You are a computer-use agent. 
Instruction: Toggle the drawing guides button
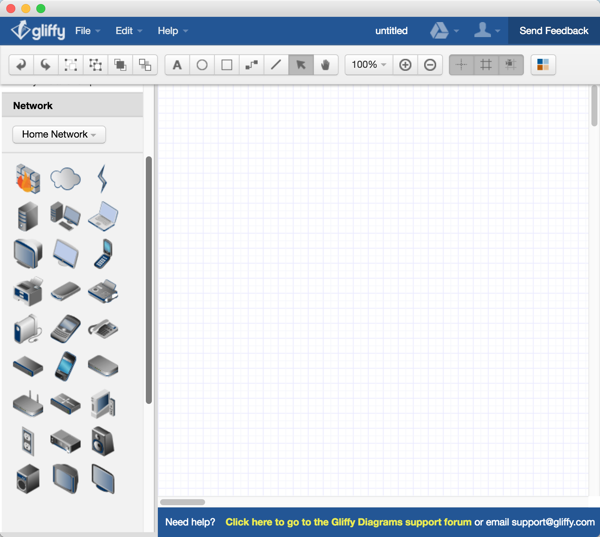pyautogui.click(x=461, y=65)
